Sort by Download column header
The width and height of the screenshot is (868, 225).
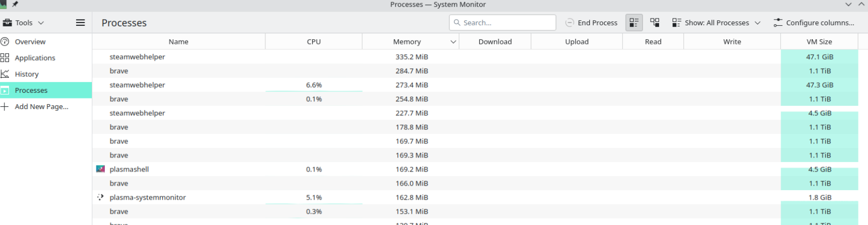point(495,42)
